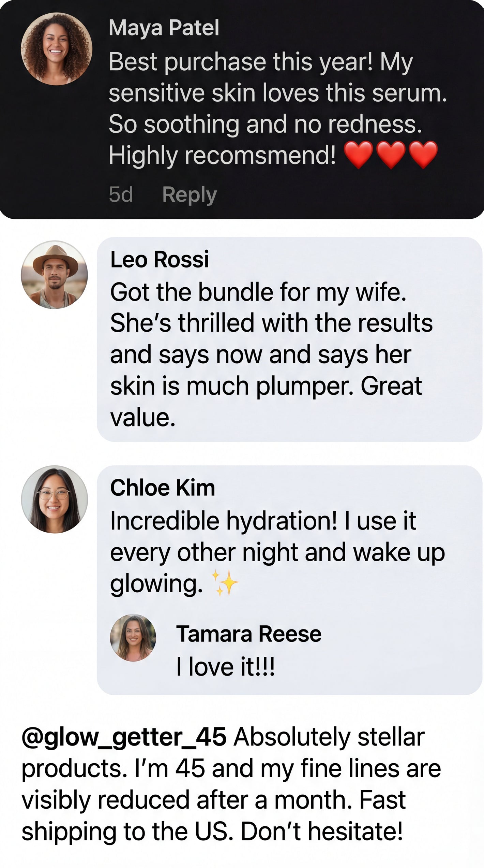
Task: Click the last red heart emoji
Action: (x=423, y=155)
